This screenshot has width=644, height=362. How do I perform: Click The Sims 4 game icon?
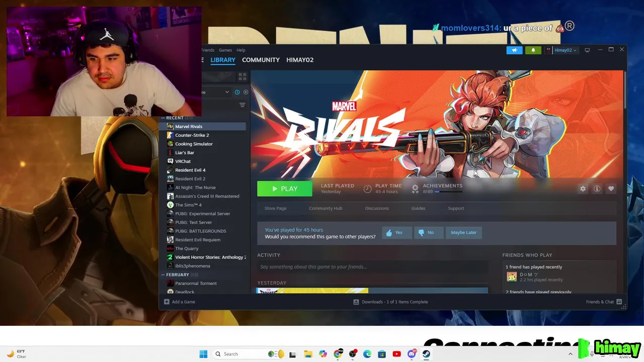coord(170,205)
